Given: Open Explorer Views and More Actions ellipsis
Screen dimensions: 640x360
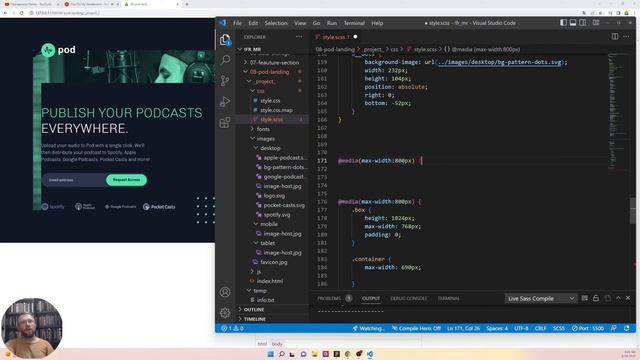Looking at the screenshot, I should pos(299,37).
